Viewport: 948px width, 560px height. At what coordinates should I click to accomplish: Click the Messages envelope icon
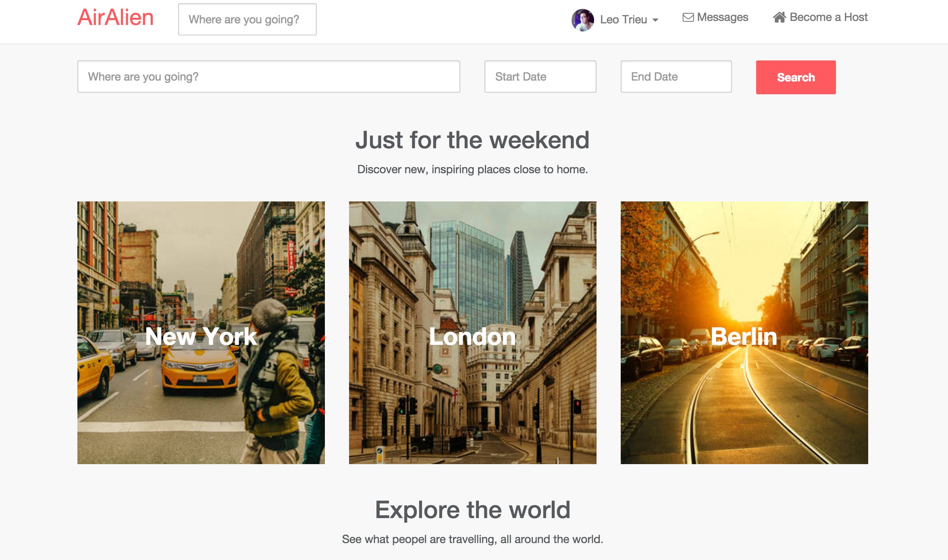tap(688, 17)
